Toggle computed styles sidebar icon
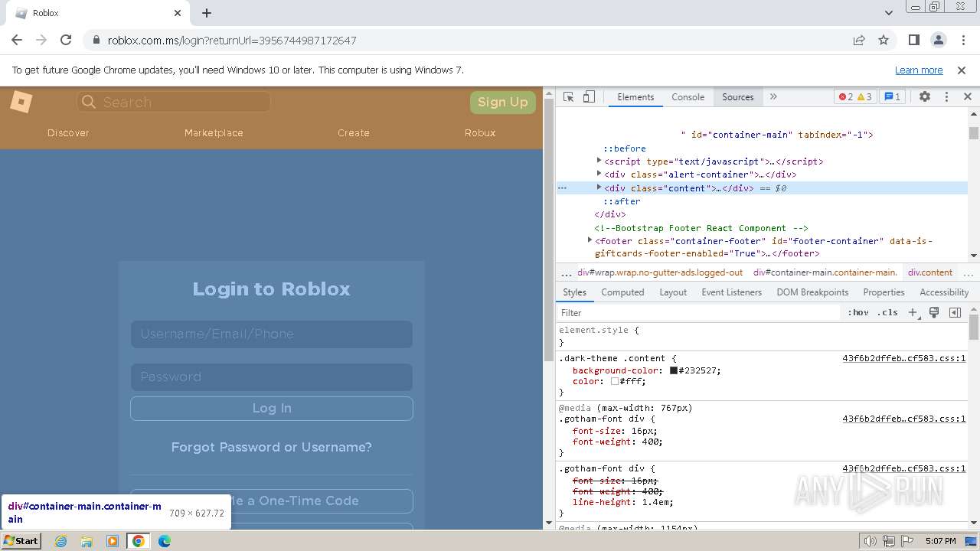980x551 pixels. [955, 312]
